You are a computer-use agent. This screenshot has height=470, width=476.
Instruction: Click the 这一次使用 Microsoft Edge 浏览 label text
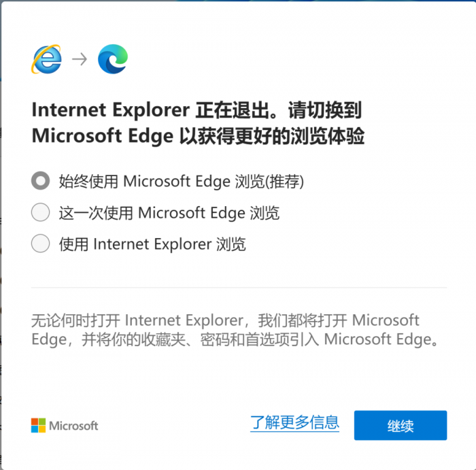169,212
